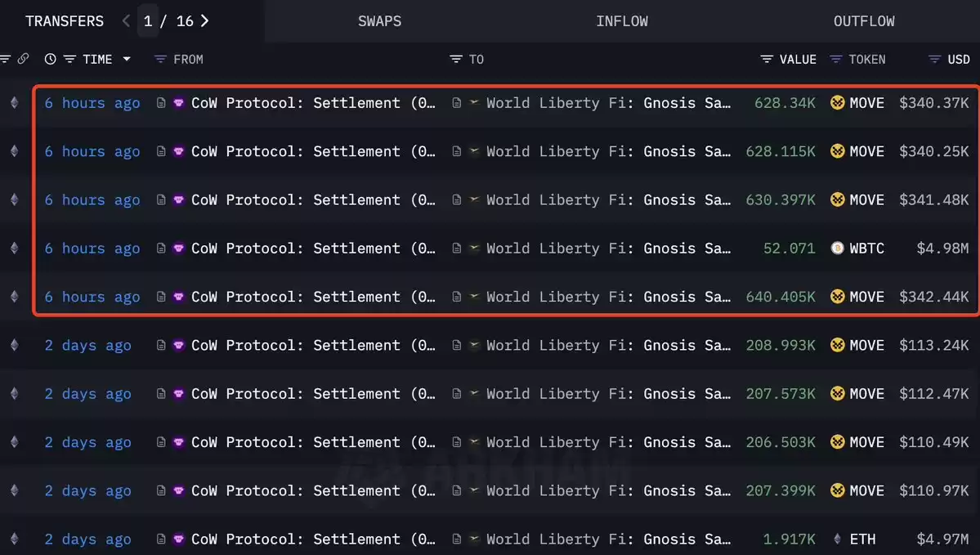Go to next transfers page
Viewport: 980px width, 555px height.
click(204, 20)
